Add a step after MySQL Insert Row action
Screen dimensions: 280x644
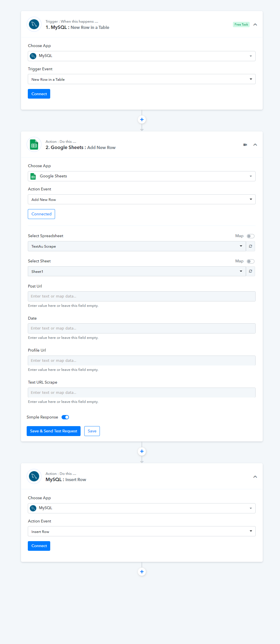click(x=142, y=572)
